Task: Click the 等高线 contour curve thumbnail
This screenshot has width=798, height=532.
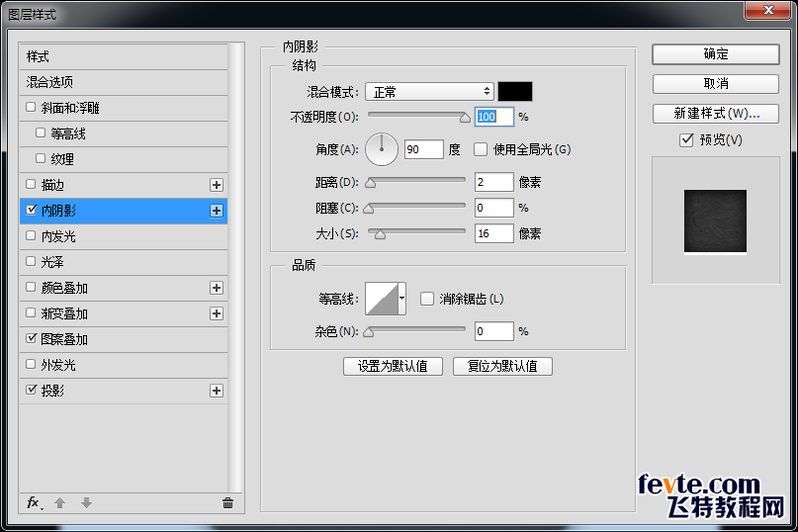Action: click(382, 299)
